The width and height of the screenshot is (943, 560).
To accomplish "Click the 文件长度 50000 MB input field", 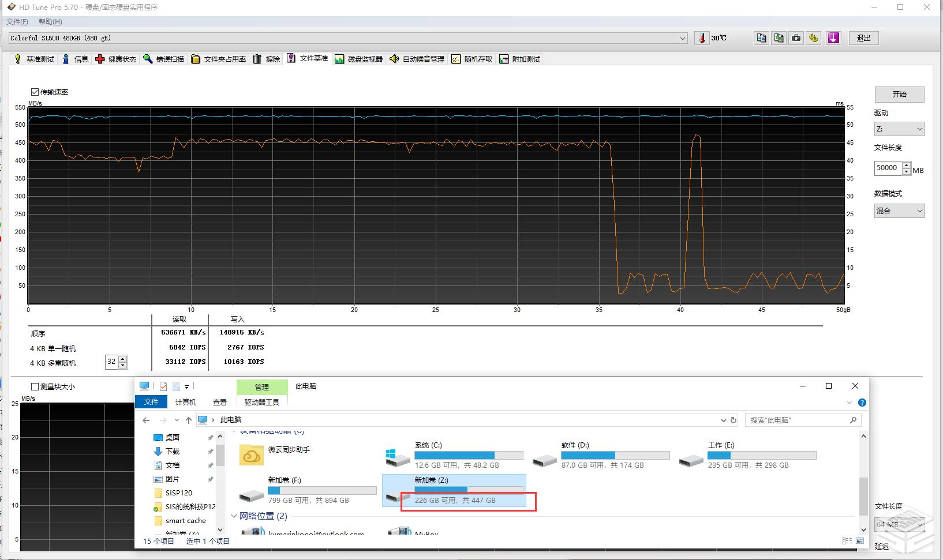I will (887, 168).
